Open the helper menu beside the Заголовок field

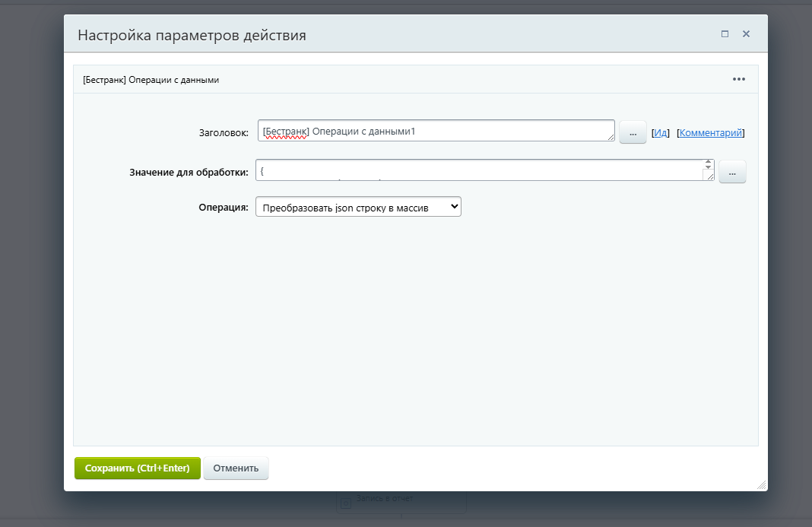click(x=633, y=132)
